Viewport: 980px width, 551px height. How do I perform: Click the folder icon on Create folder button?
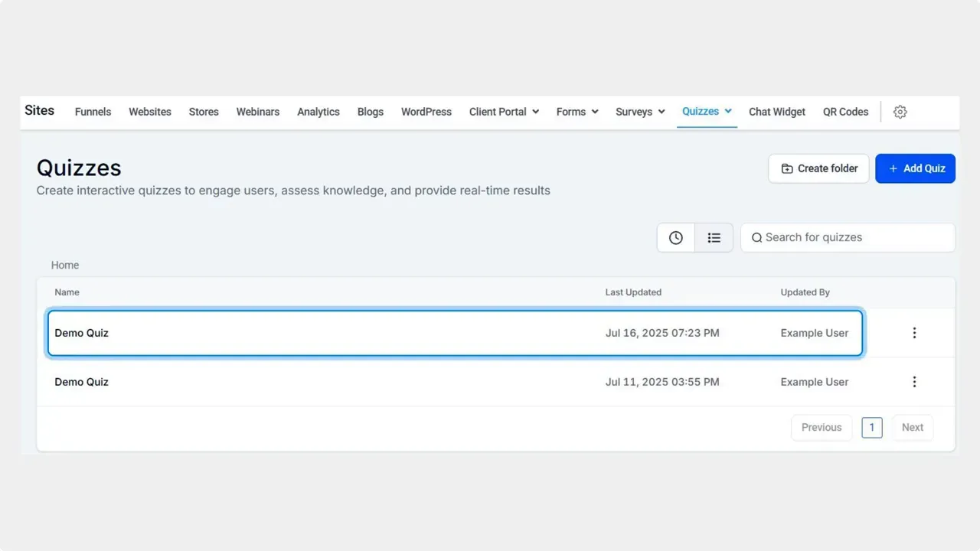(x=787, y=168)
